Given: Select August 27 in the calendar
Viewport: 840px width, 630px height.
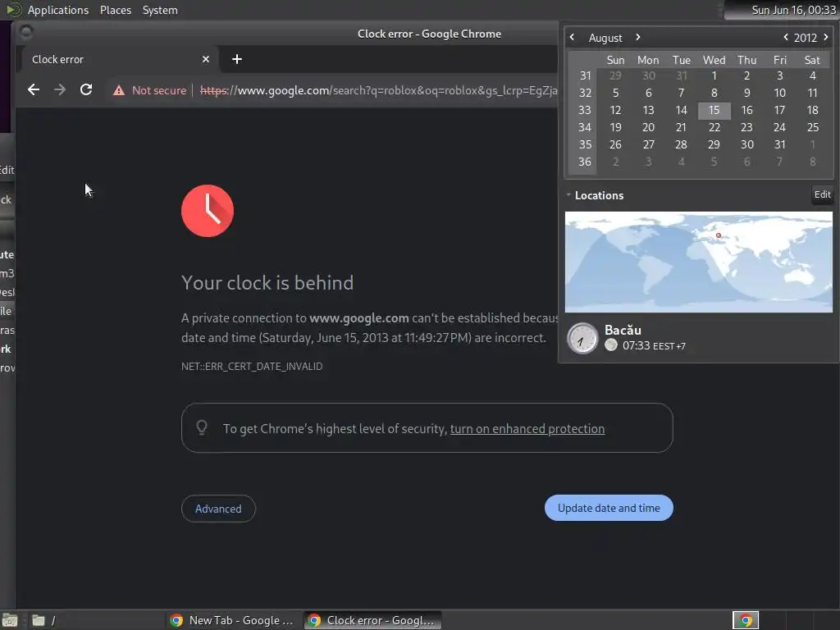Looking at the screenshot, I should pyautogui.click(x=648, y=144).
